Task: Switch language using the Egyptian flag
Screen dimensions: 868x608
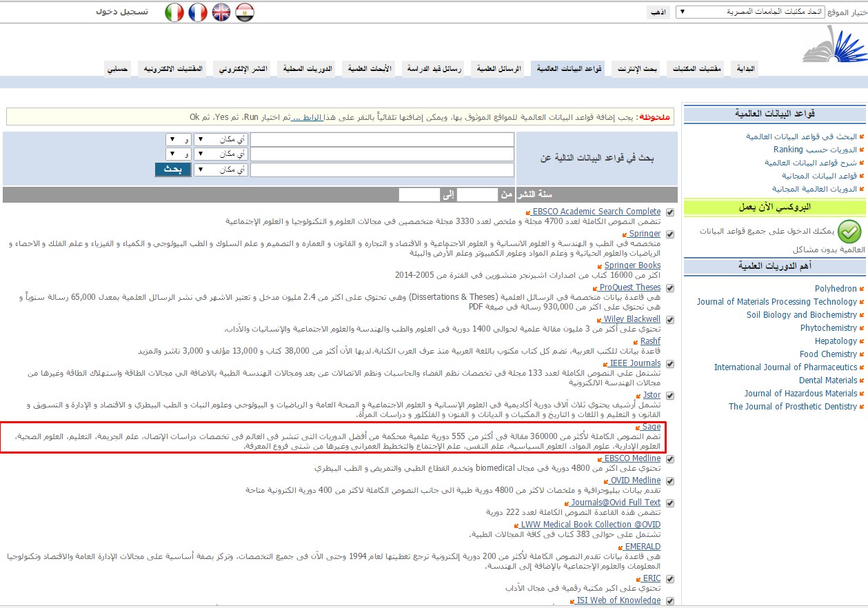Action: [x=245, y=12]
